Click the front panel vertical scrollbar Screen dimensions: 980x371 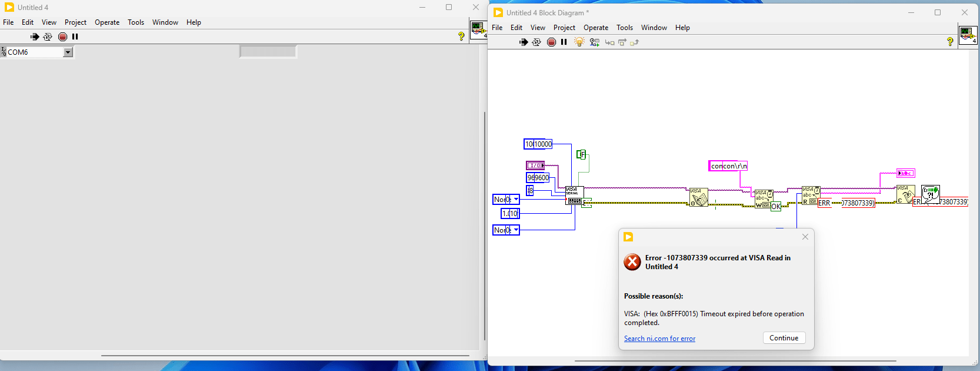pyautogui.click(x=484, y=227)
